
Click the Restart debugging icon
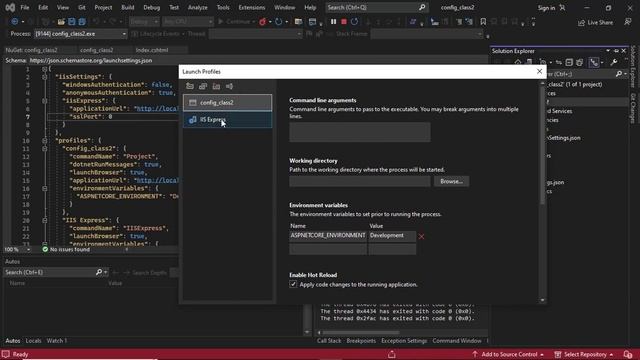(354, 22)
